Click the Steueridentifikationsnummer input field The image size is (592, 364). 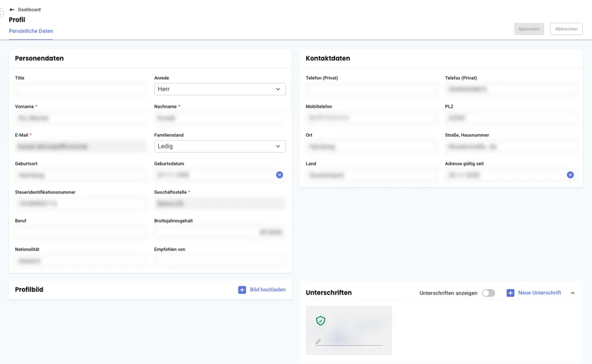coord(81,203)
